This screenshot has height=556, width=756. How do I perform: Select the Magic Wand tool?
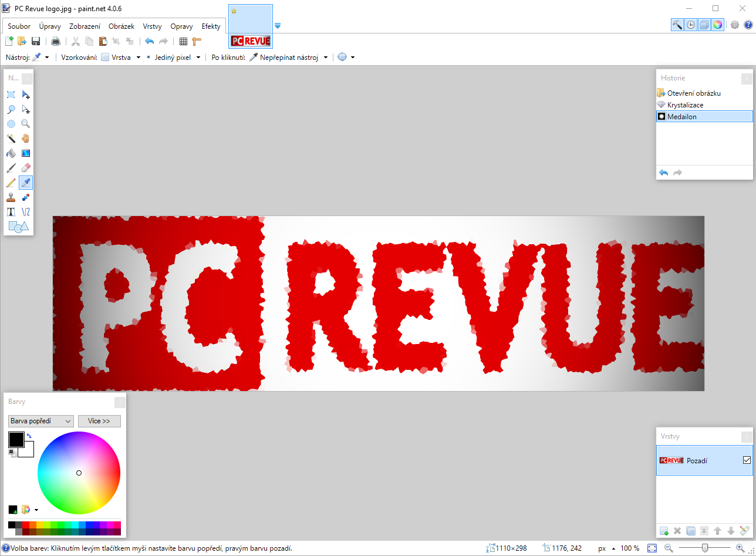pos(11,139)
